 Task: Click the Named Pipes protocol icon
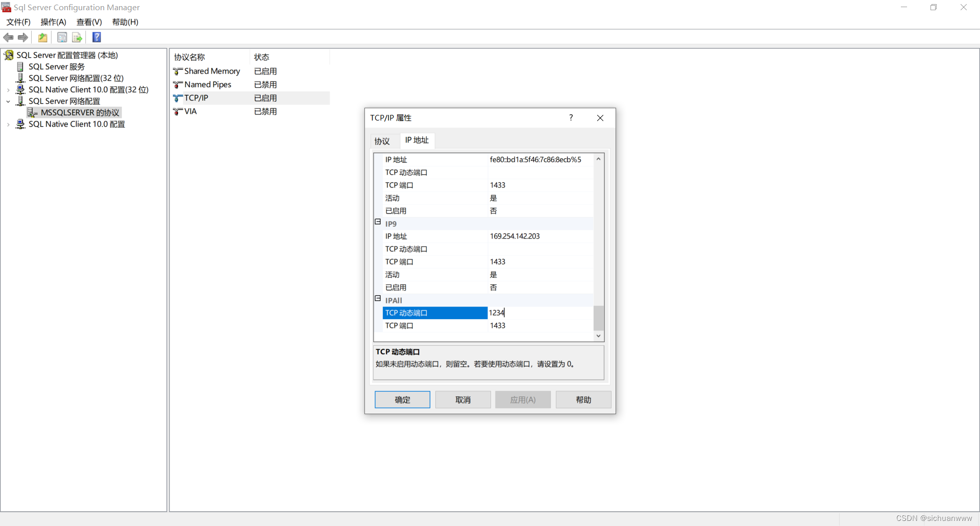(x=178, y=85)
